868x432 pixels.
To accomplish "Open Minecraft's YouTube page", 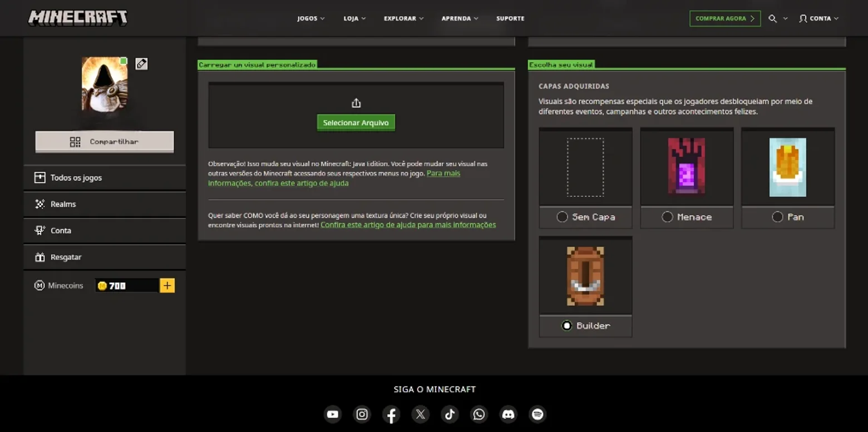I will 333,414.
